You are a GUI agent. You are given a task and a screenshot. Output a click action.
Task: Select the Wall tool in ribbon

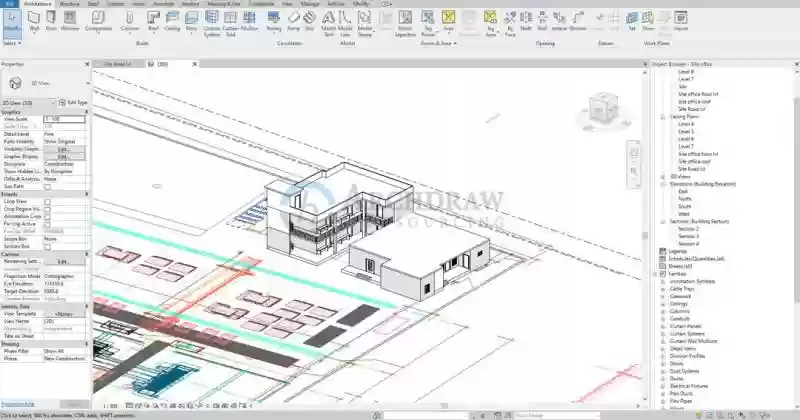coord(34,21)
